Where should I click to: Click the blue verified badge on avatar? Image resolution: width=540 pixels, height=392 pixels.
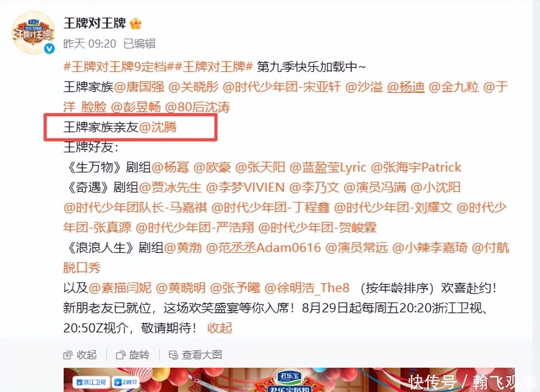[x=49, y=49]
